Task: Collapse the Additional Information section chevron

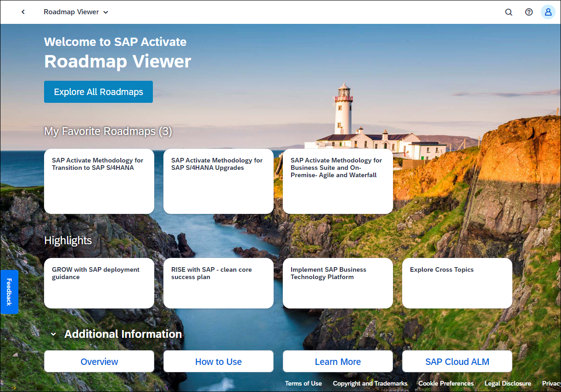Action: point(53,334)
